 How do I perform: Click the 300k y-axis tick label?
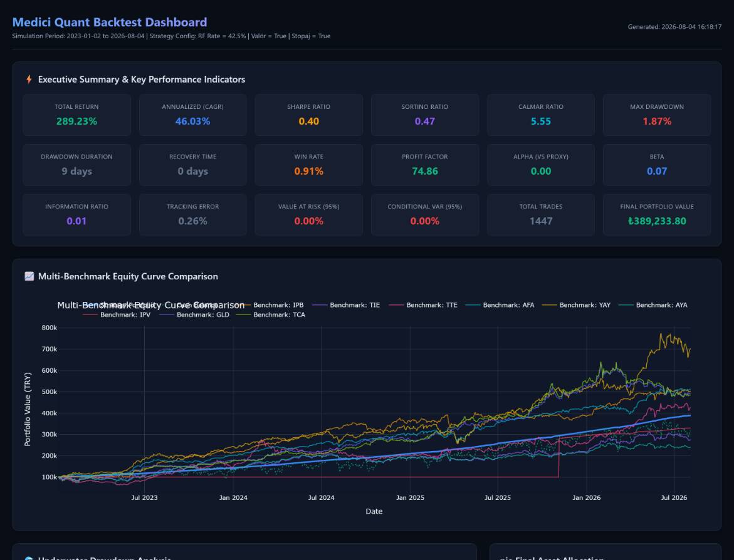tap(49, 435)
